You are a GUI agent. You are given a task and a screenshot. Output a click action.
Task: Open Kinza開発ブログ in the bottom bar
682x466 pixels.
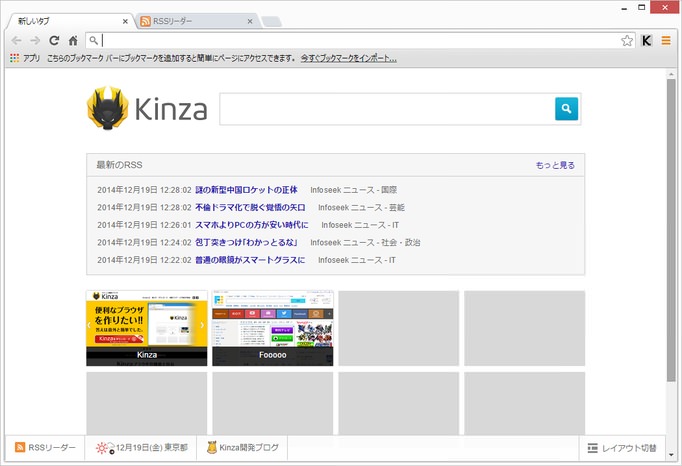242,447
